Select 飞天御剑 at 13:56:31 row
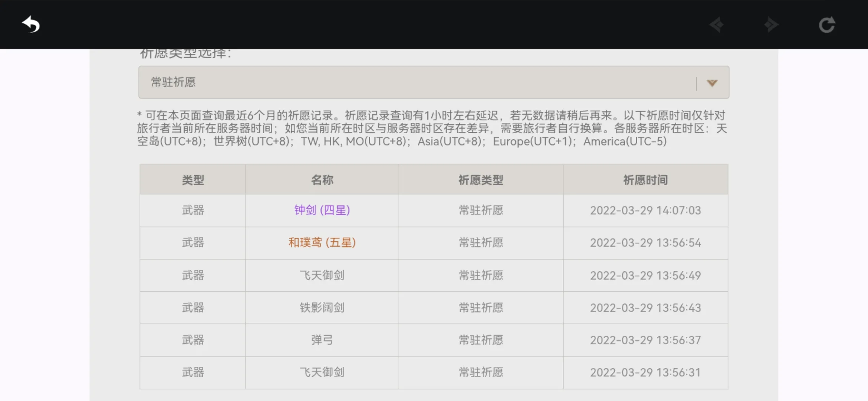Viewport: 868px width, 401px height. click(x=322, y=372)
